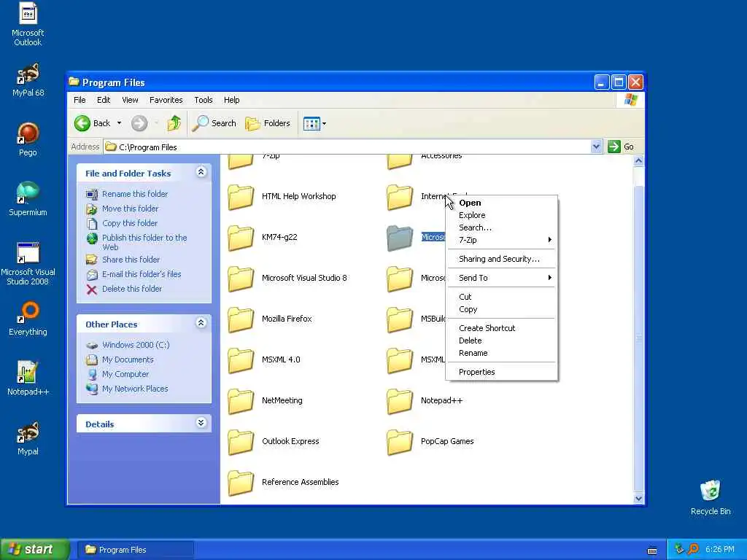The width and height of the screenshot is (747, 560).
Task: Choose Open in the context menu
Action: (x=502, y=203)
